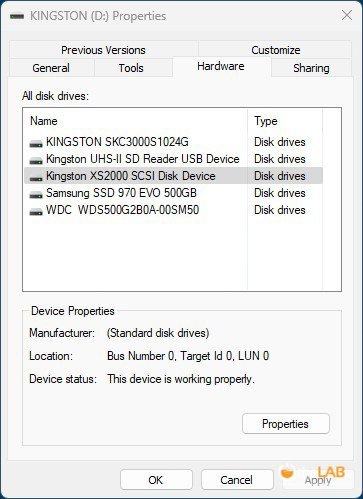Sort the list by the Type column header
Screen dimensions: 363x499
click(x=285, y=121)
